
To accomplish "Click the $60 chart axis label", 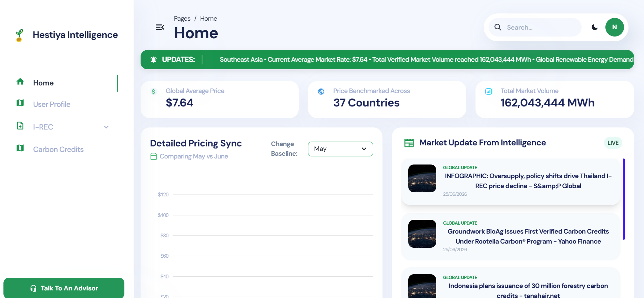I will [164, 256].
